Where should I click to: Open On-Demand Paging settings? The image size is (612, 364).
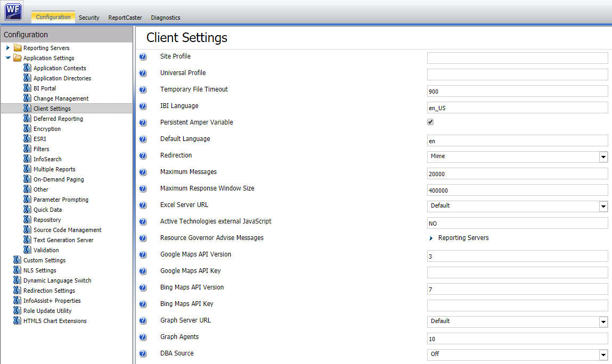(x=59, y=179)
